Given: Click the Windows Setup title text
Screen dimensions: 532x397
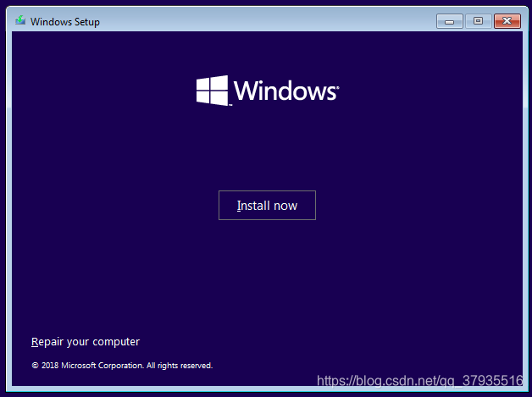Looking at the screenshot, I should 65,22.
